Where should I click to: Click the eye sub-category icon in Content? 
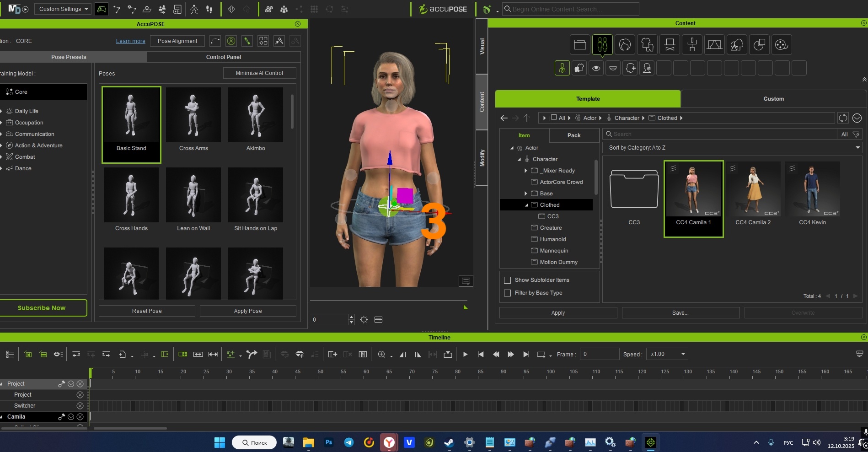pyautogui.click(x=596, y=68)
